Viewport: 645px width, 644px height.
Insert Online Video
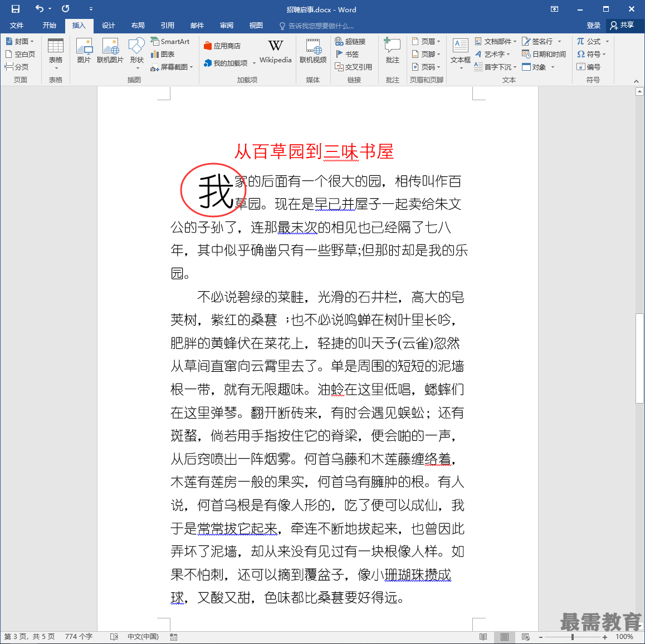tap(313, 51)
